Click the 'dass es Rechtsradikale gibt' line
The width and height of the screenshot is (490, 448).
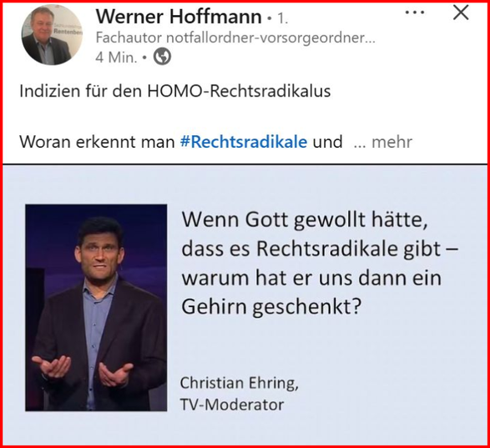point(320,249)
